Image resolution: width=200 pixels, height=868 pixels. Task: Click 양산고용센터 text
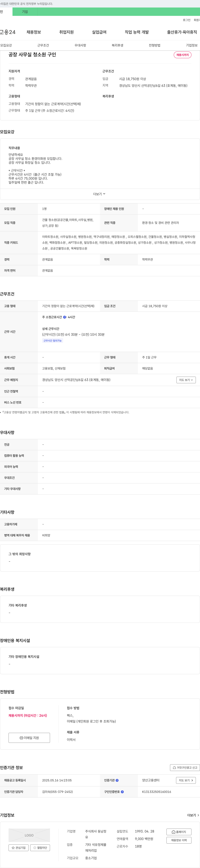click(x=151, y=780)
